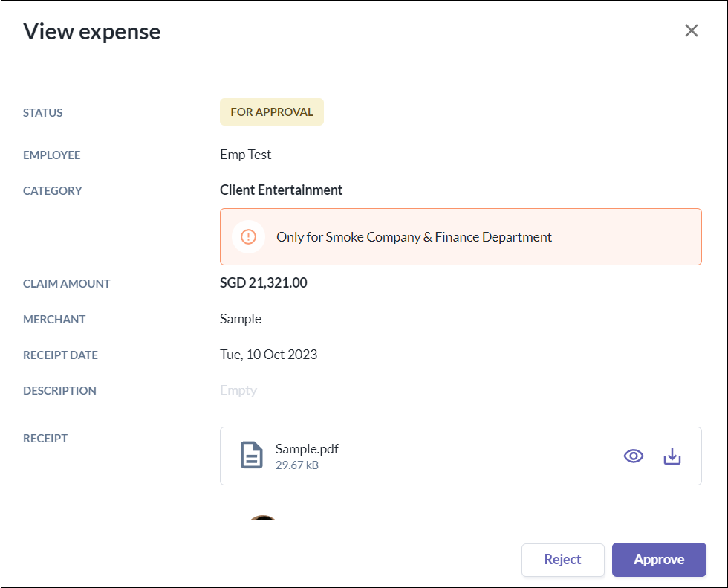Image resolution: width=728 pixels, height=588 pixels.
Task: Click the warning icon in the category notice
Action: 248,237
